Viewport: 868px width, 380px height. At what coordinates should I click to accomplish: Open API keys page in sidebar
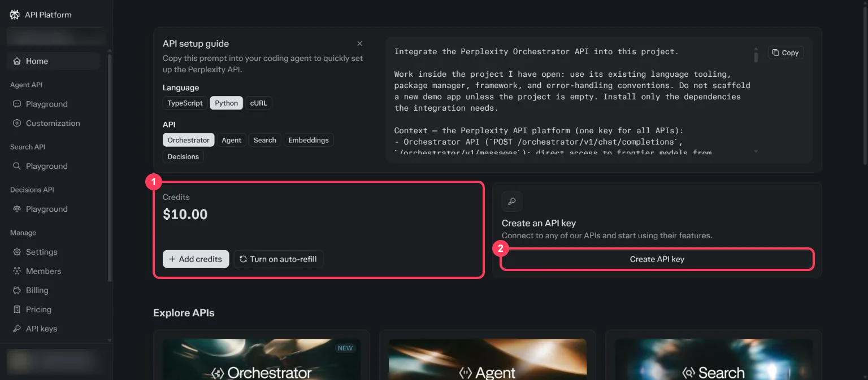pyautogui.click(x=54, y=329)
